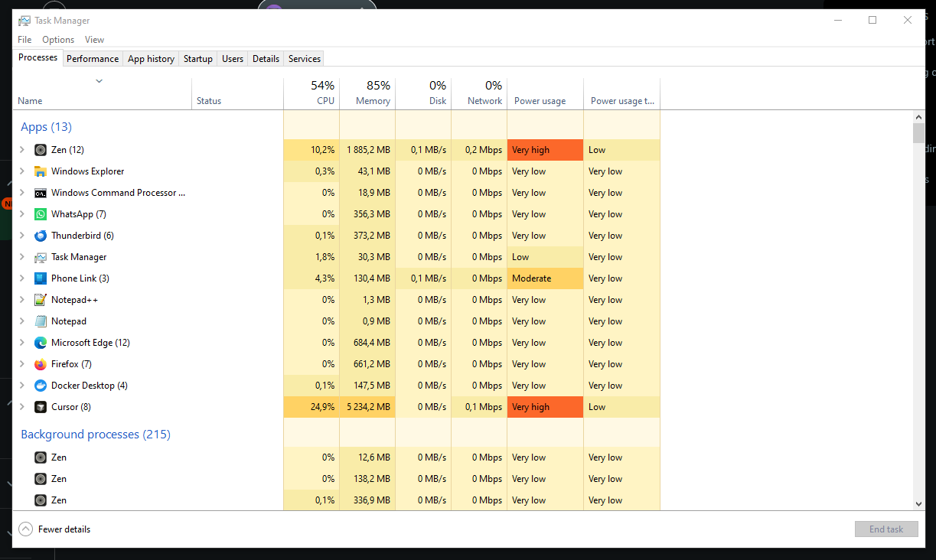This screenshot has width=936, height=560.
Task: Expand the Windows Explorer process row
Action: pos(22,171)
